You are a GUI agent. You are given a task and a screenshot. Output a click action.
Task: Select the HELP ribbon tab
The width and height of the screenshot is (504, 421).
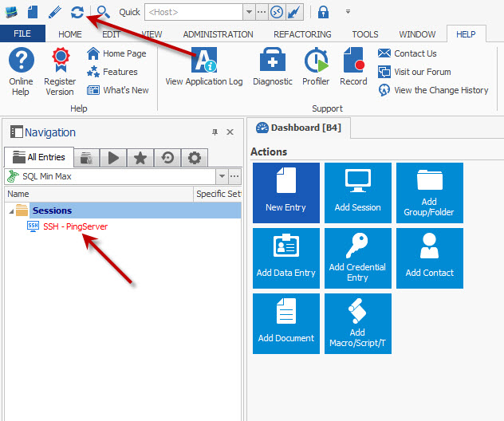tap(466, 34)
